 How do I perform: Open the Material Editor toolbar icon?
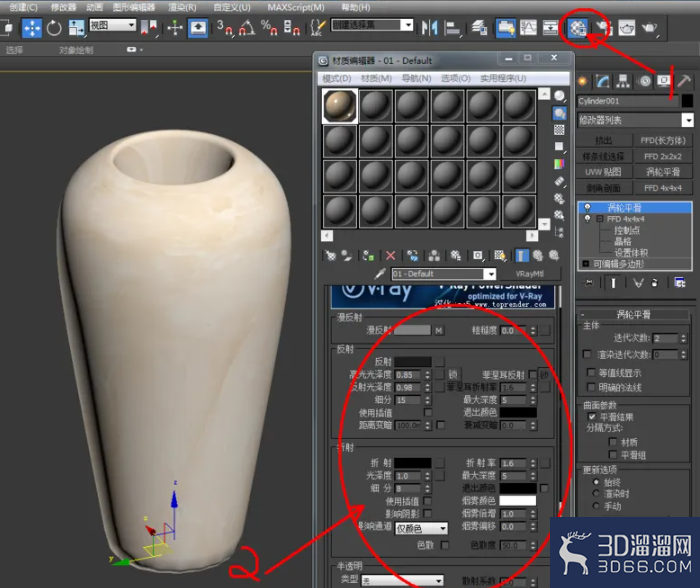pyautogui.click(x=577, y=28)
